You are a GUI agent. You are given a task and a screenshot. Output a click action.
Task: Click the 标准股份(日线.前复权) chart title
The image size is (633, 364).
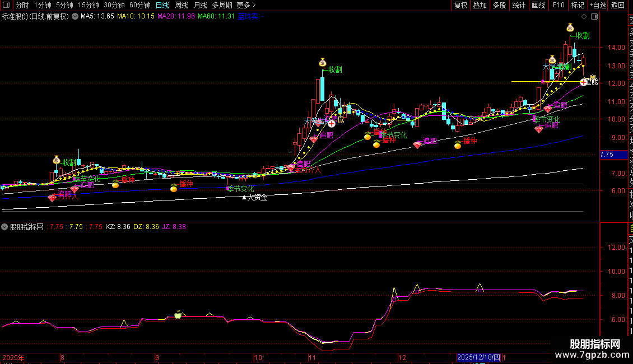click(x=35, y=17)
